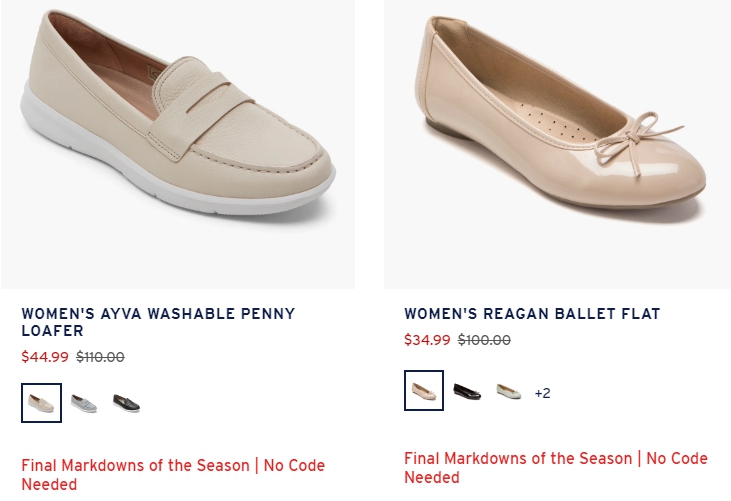731x501 pixels.
Task: Click the crossed-out $110.00 original price
Action: (x=100, y=357)
